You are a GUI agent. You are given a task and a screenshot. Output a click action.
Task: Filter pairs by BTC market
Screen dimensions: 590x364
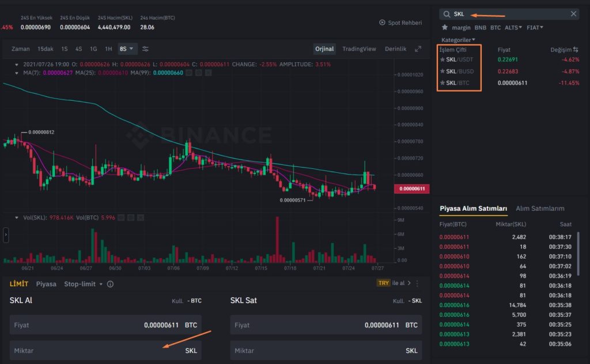496,28
